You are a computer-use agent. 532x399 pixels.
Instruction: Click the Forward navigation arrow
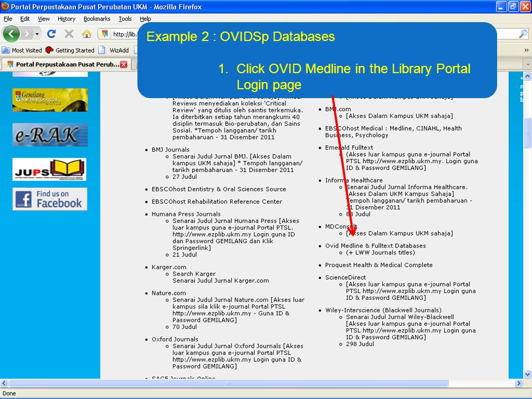pyautogui.click(x=27, y=34)
